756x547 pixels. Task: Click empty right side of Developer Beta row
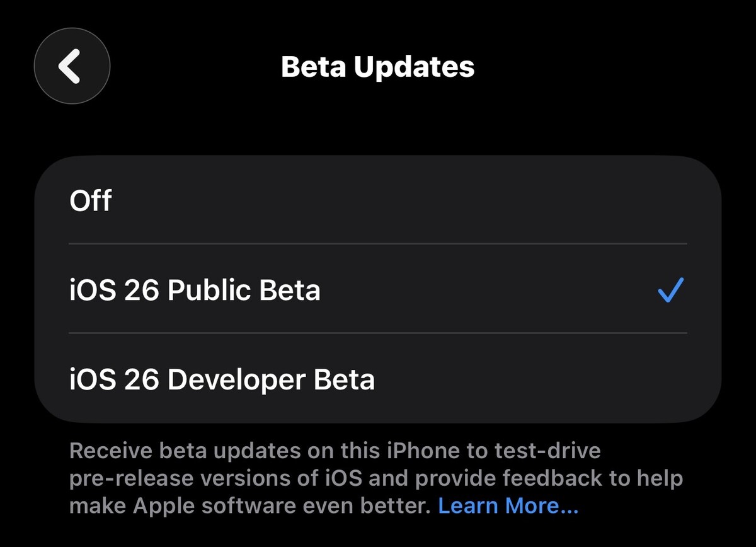pos(567,380)
